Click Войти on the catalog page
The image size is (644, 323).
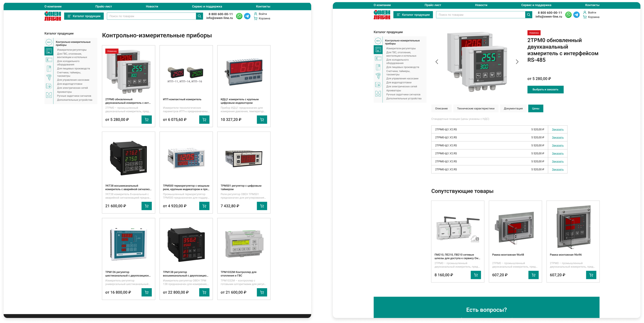260,14
